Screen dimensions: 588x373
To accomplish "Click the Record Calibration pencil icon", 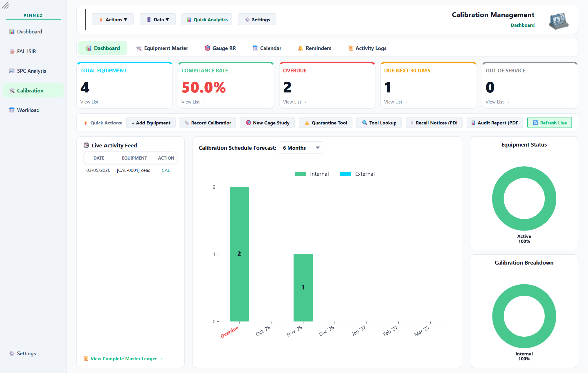I will click(x=187, y=123).
